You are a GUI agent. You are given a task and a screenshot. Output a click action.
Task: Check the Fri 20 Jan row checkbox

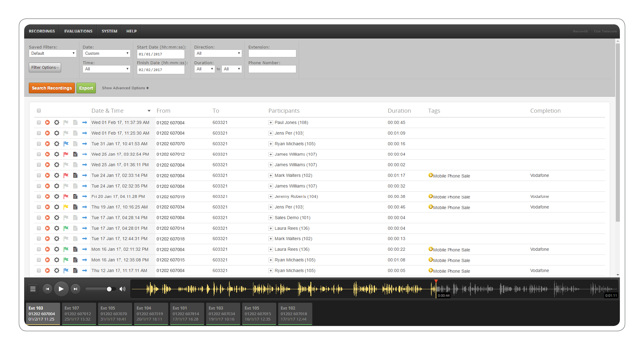[39, 196]
